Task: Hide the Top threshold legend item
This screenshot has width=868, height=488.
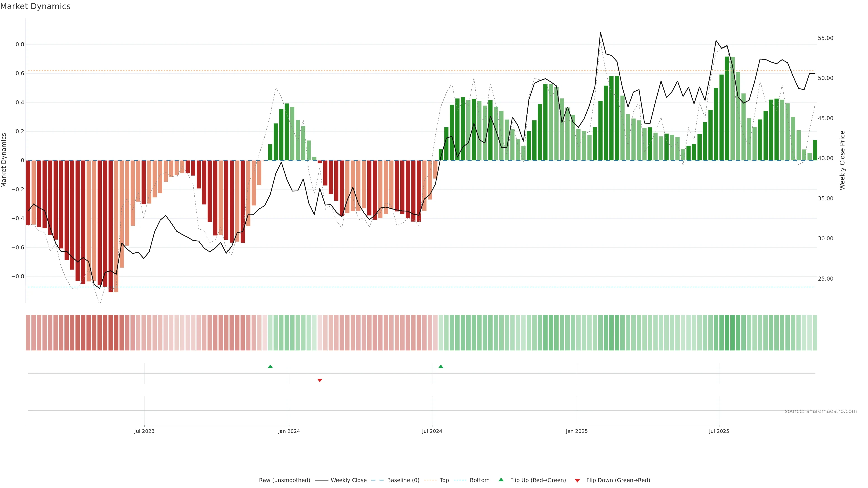Action: (444, 480)
